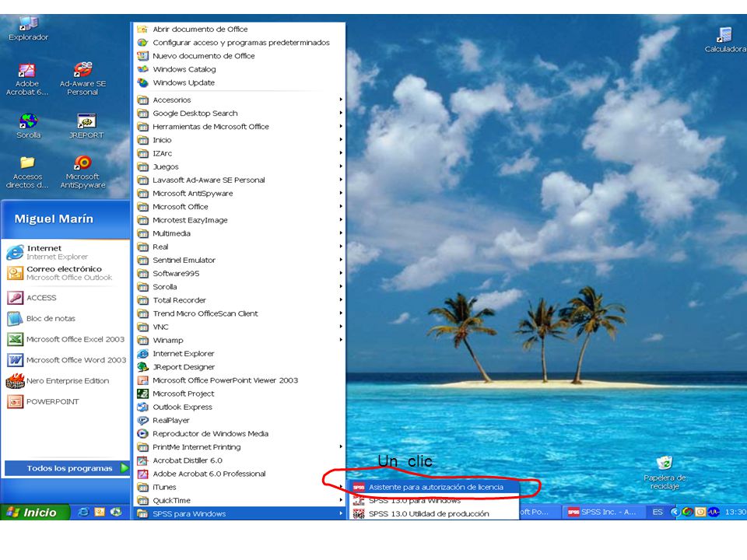Open the Total Recorder program folder
Image resolution: width=747 pixels, height=560 pixels.
coord(240,300)
